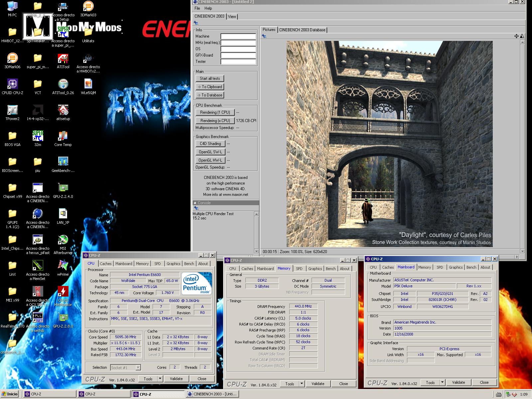Open the attsetup desktop icon
532x399 pixels.
[x=63, y=113]
